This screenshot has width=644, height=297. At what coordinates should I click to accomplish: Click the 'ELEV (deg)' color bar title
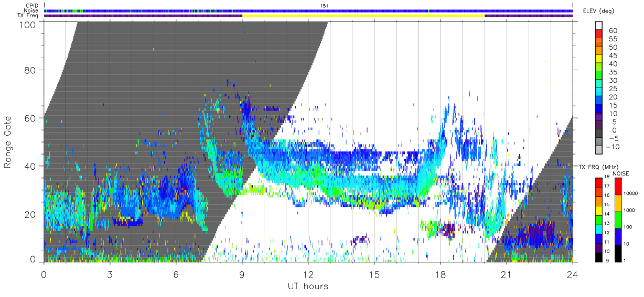pyautogui.click(x=599, y=10)
